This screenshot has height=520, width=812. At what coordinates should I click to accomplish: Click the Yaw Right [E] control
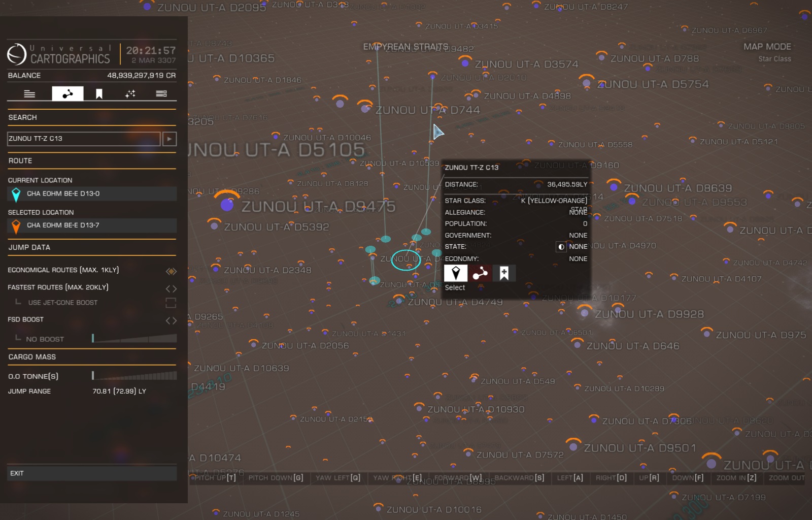[x=397, y=478]
